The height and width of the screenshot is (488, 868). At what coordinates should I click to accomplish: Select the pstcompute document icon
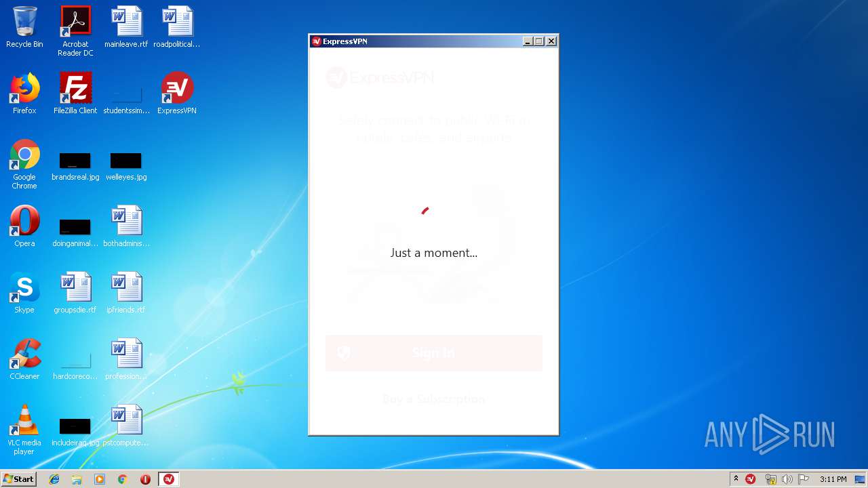126,426
